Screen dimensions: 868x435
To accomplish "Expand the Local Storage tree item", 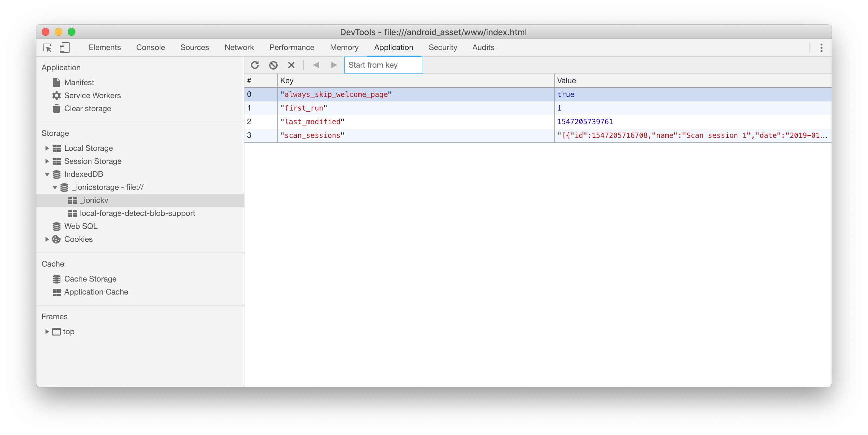I will tap(47, 148).
